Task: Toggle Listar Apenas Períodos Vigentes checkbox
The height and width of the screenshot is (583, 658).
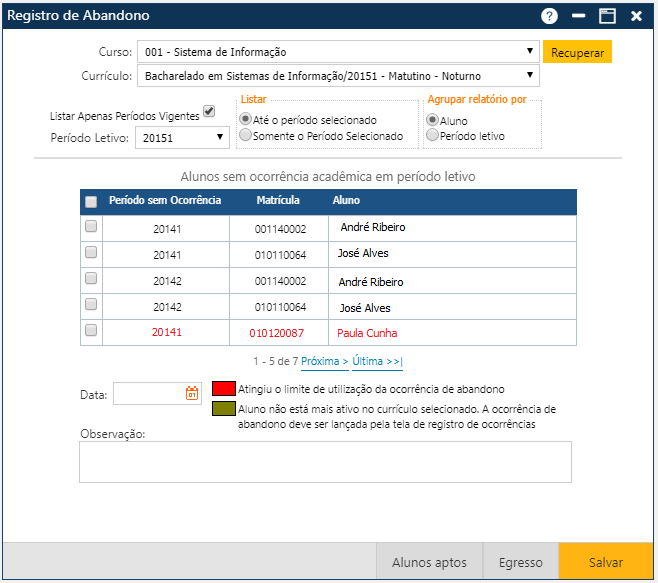Action: click(209, 111)
